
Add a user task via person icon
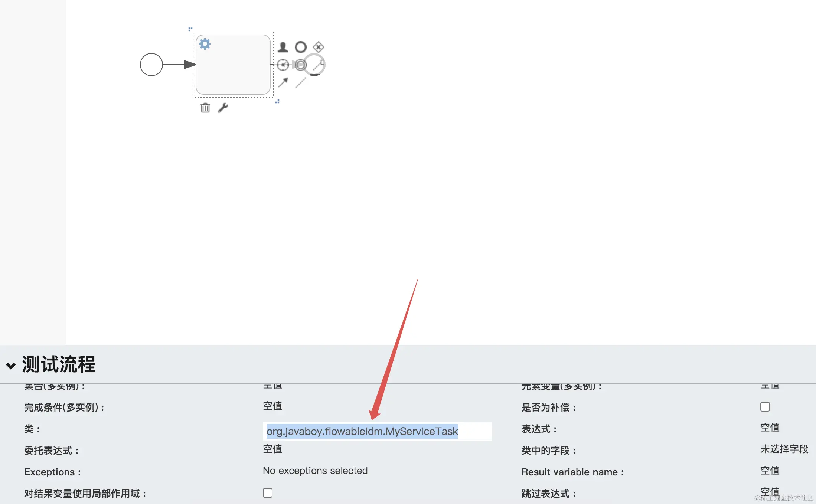tap(283, 47)
